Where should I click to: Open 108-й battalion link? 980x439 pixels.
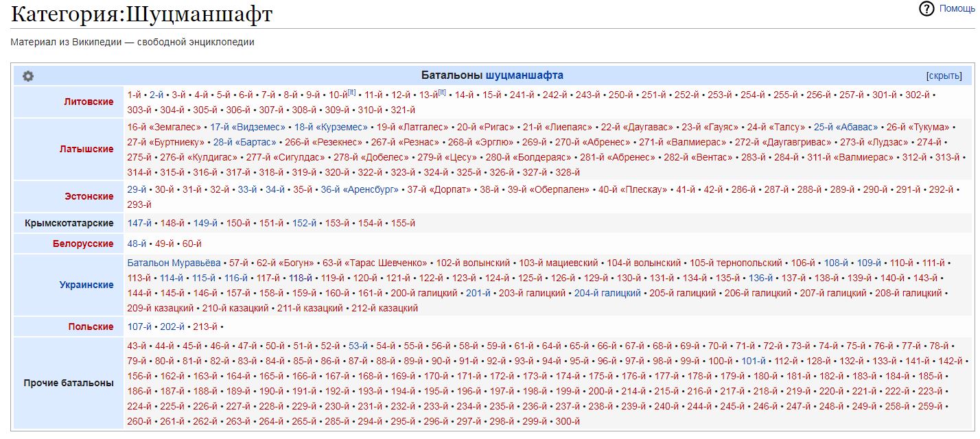click(836, 263)
